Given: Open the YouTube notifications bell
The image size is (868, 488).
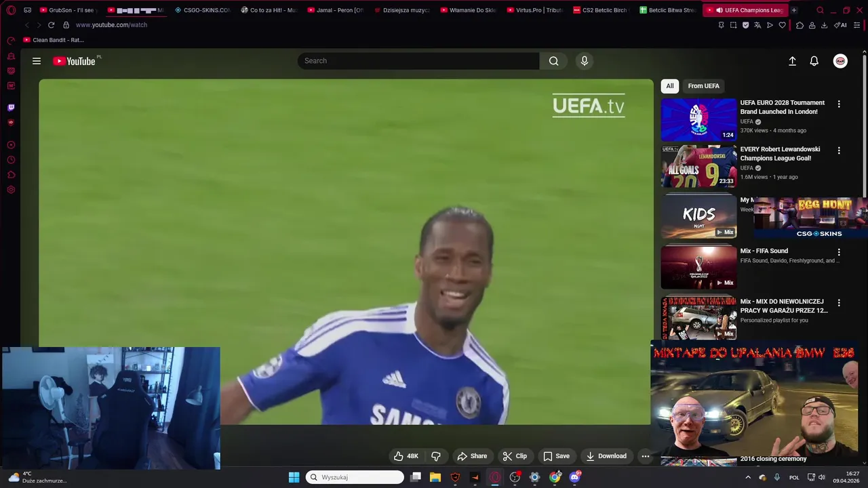Looking at the screenshot, I should pyautogui.click(x=814, y=61).
